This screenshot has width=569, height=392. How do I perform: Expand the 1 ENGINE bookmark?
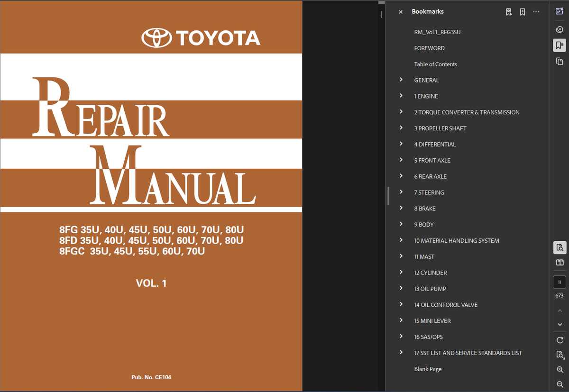point(401,96)
